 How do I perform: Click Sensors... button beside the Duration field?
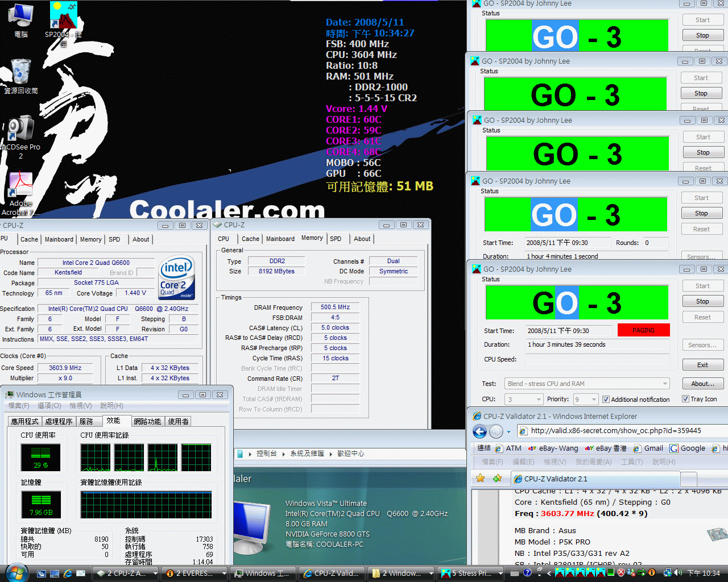tap(702, 345)
